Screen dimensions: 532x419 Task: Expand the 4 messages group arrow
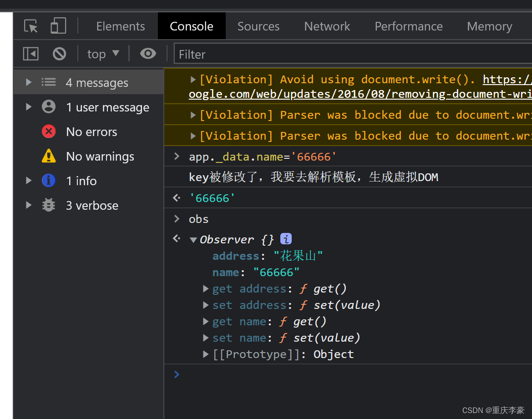(x=29, y=82)
